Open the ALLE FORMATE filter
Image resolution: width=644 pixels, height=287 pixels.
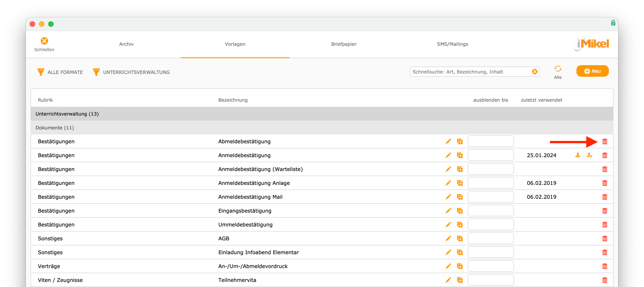pyautogui.click(x=60, y=72)
